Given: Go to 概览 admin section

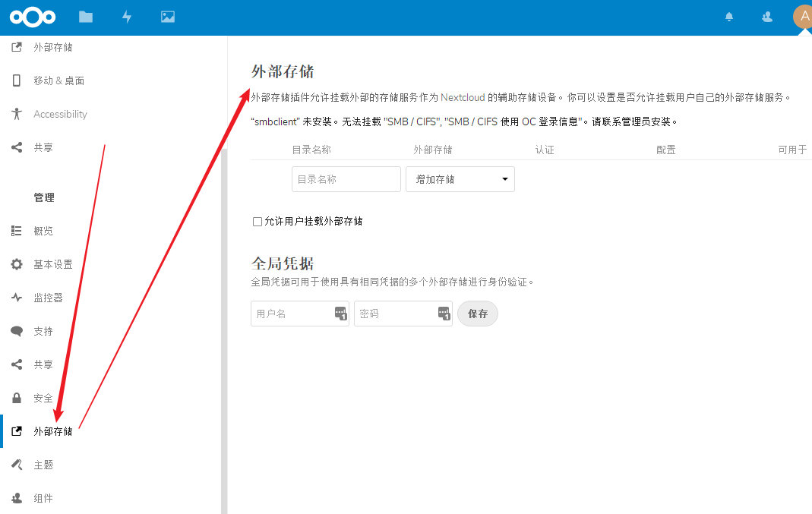Looking at the screenshot, I should [43, 231].
